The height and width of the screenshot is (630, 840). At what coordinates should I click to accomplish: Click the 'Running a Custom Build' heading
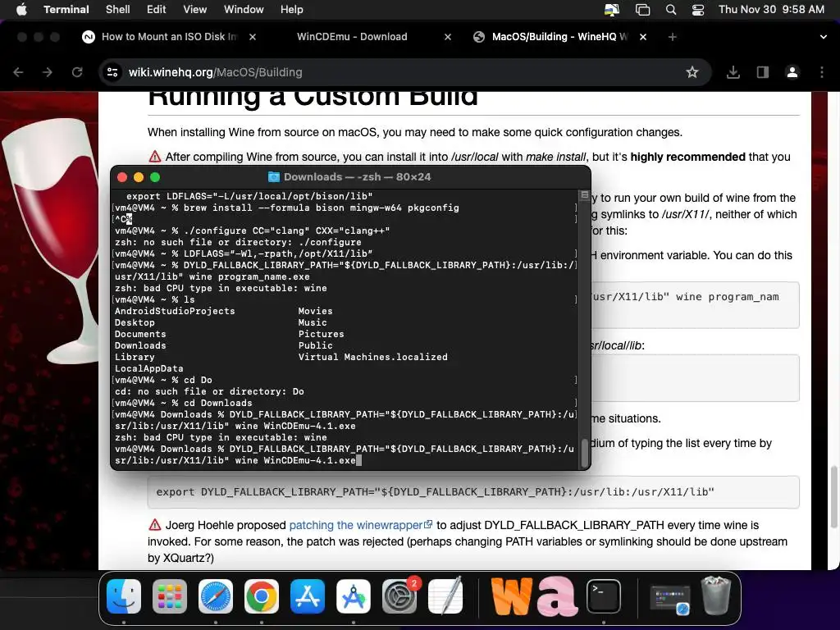click(x=313, y=99)
